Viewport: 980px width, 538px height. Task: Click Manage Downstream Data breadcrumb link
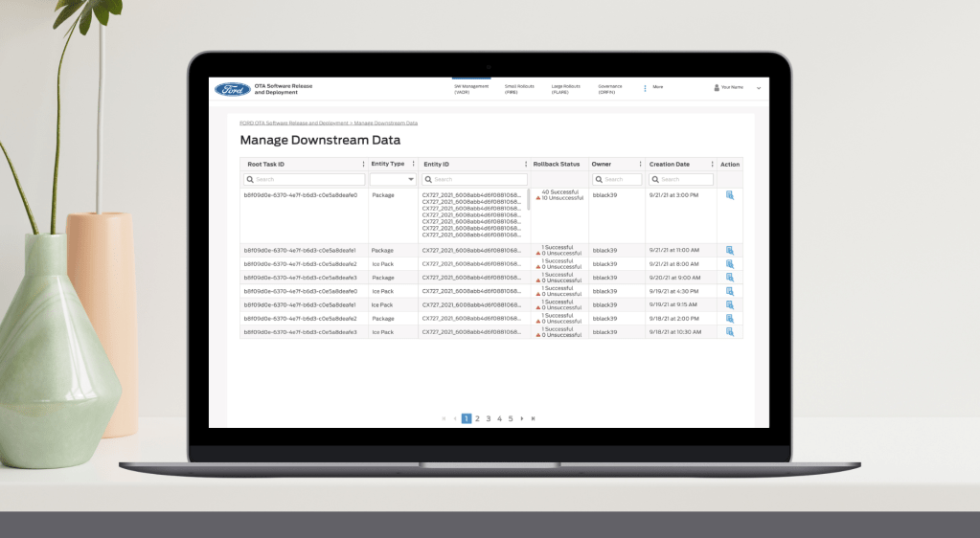coord(386,123)
